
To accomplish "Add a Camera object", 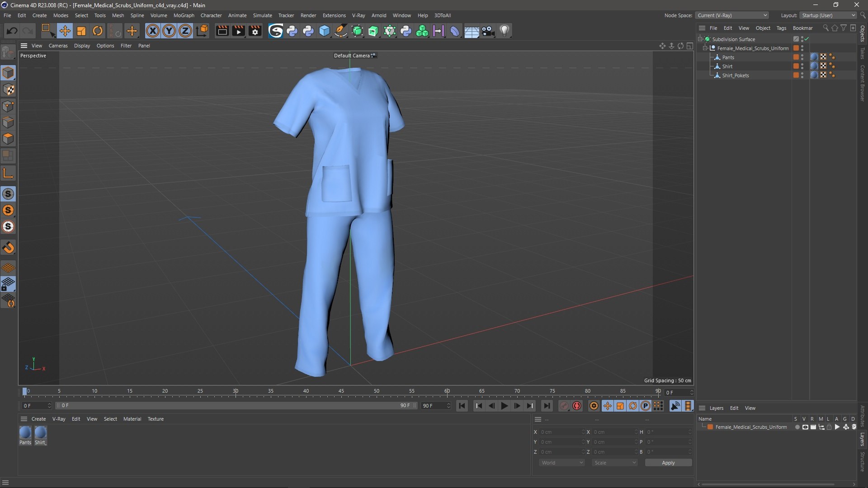I will (x=488, y=31).
